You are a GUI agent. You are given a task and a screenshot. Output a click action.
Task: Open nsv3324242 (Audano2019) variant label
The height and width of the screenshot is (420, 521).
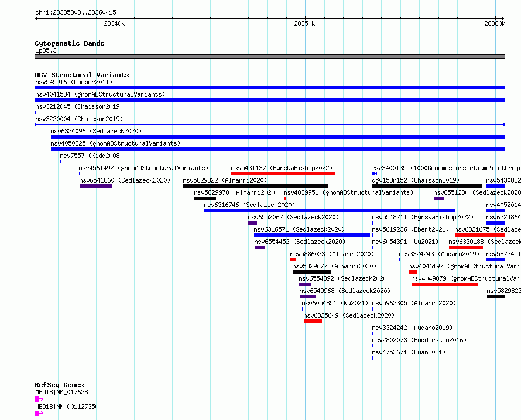pyautogui.click(x=412, y=328)
